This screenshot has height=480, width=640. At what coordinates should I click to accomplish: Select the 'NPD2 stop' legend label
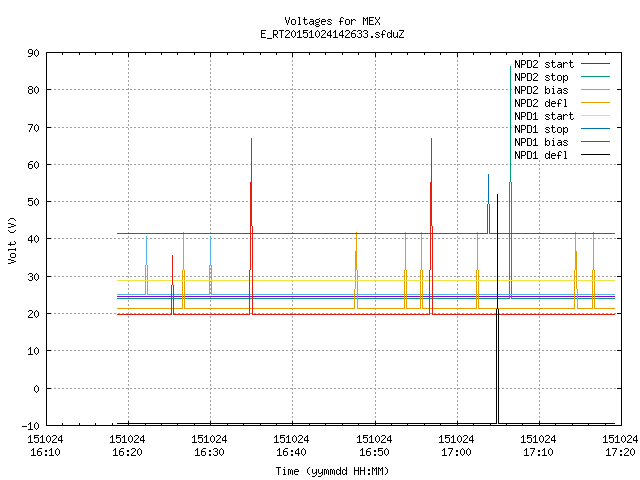[x=541, y=77]
